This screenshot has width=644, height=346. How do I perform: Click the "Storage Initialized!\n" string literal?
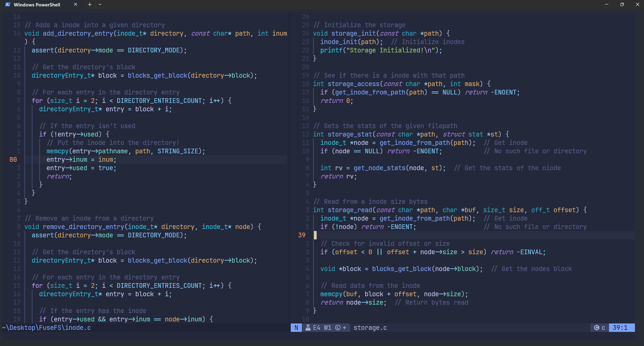(x=391, y=50)
